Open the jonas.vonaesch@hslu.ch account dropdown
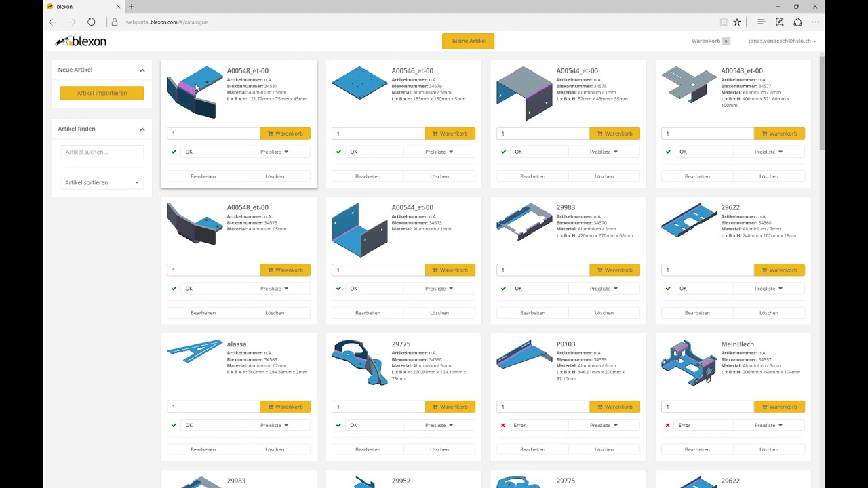868x488 pixels. 782,41
